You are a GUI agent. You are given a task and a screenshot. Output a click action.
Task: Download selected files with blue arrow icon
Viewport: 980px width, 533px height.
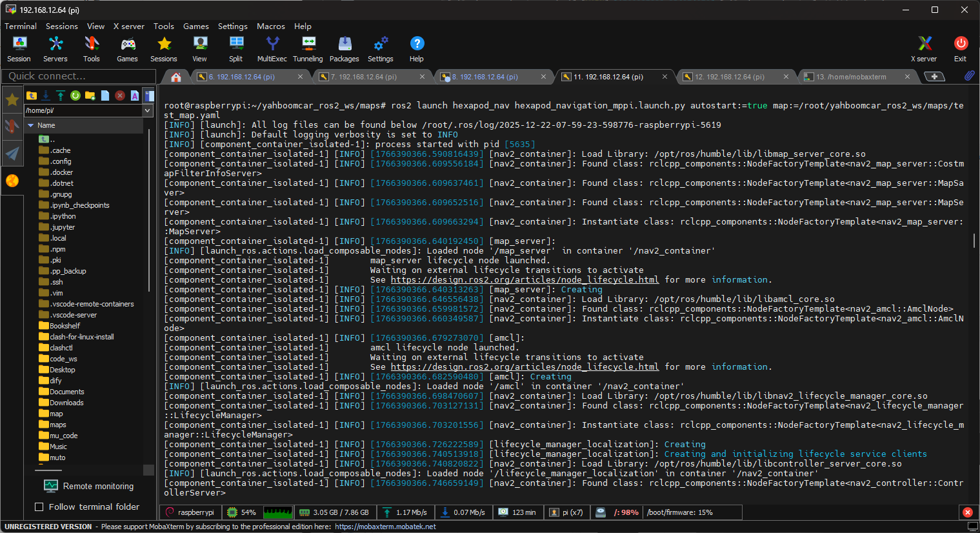pos(46,96)
